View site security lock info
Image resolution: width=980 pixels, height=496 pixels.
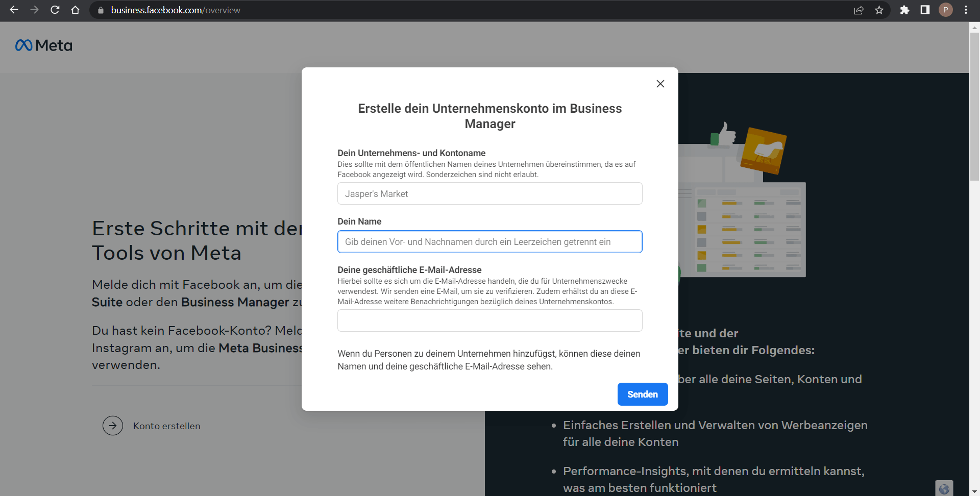coord(101,10)
